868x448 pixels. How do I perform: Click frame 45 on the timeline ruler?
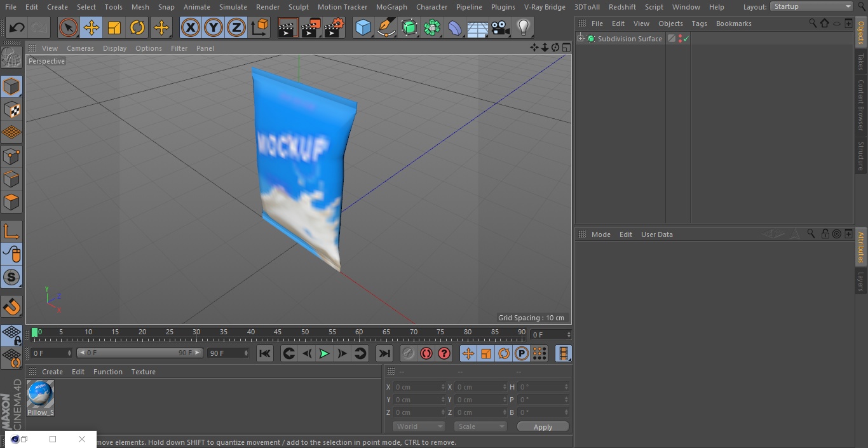click(278, 332)
